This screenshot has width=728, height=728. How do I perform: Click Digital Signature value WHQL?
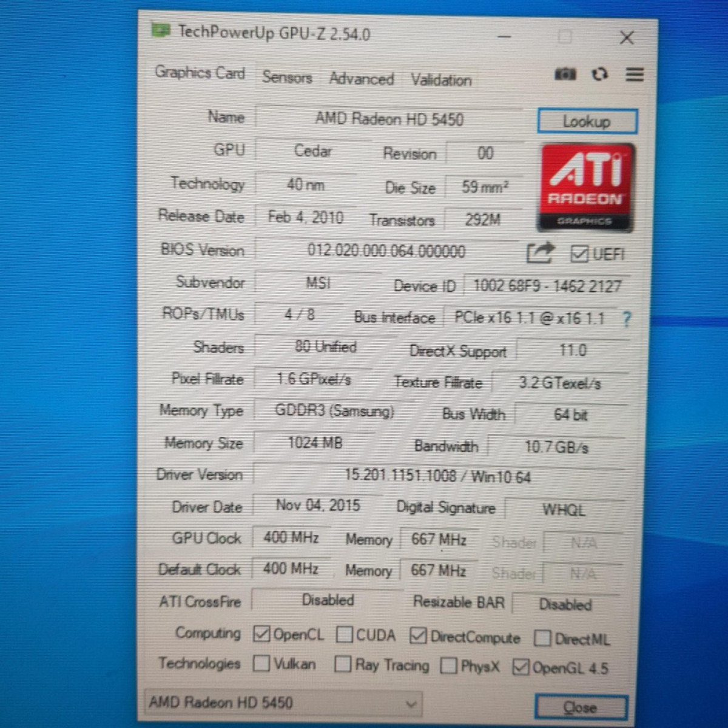(x=564, y=510)
